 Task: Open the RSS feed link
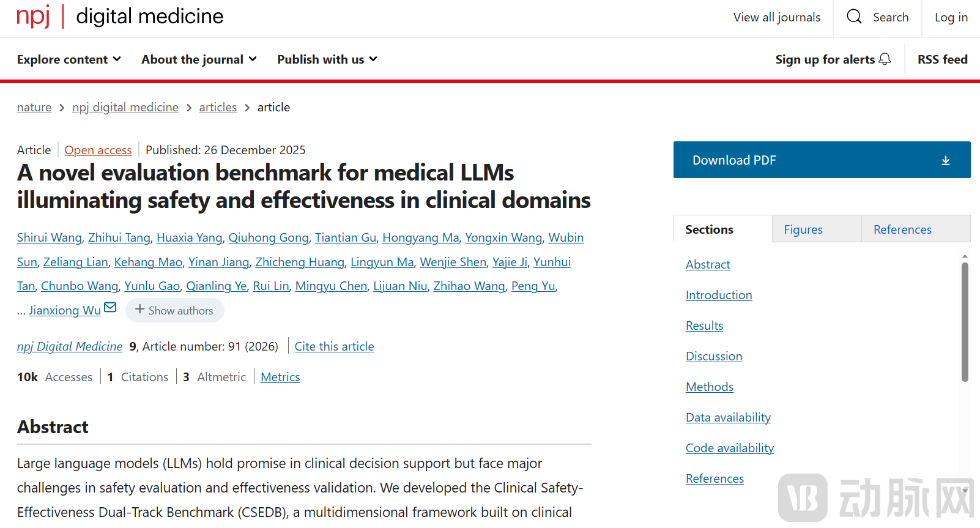(942, 59)
